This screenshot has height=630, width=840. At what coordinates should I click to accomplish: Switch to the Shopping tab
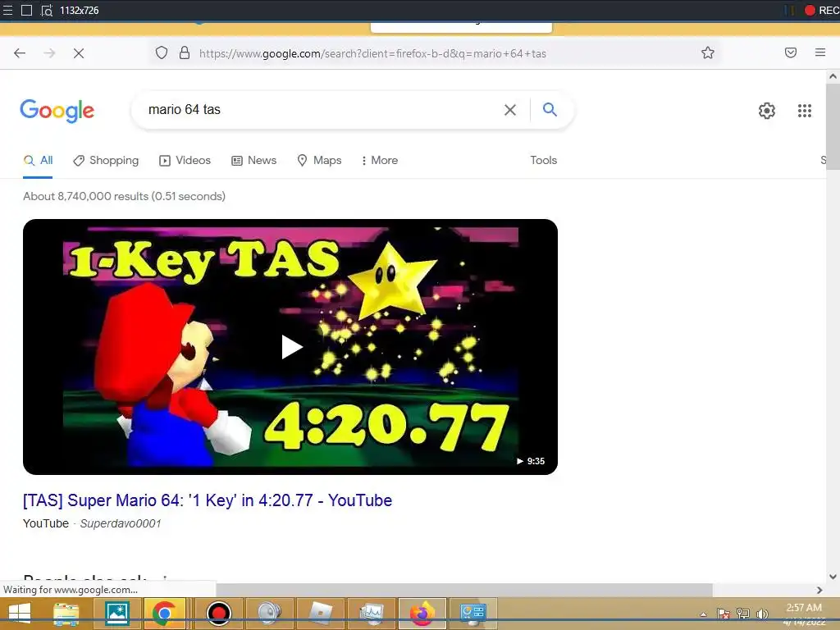click(106, 160)
